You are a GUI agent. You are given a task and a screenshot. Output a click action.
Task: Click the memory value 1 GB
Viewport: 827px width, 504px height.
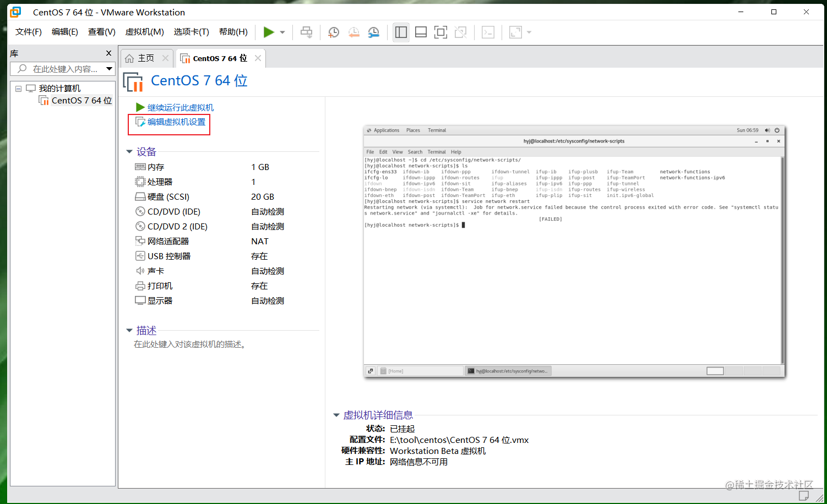pyautogui.click(x=260, y=167)
